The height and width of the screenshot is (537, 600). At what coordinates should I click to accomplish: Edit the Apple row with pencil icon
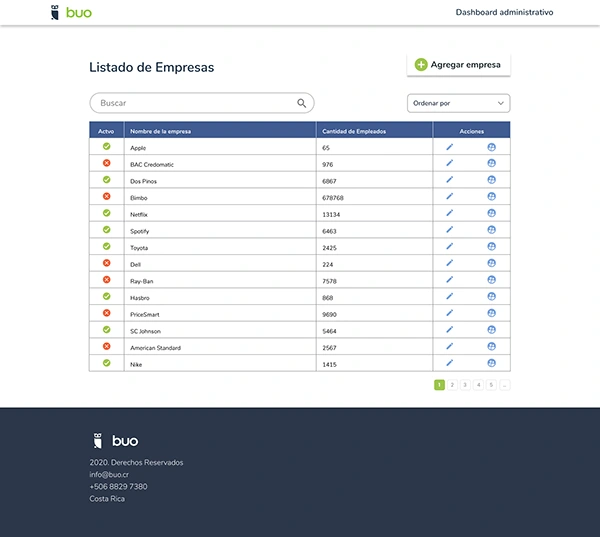pos(450,147)
